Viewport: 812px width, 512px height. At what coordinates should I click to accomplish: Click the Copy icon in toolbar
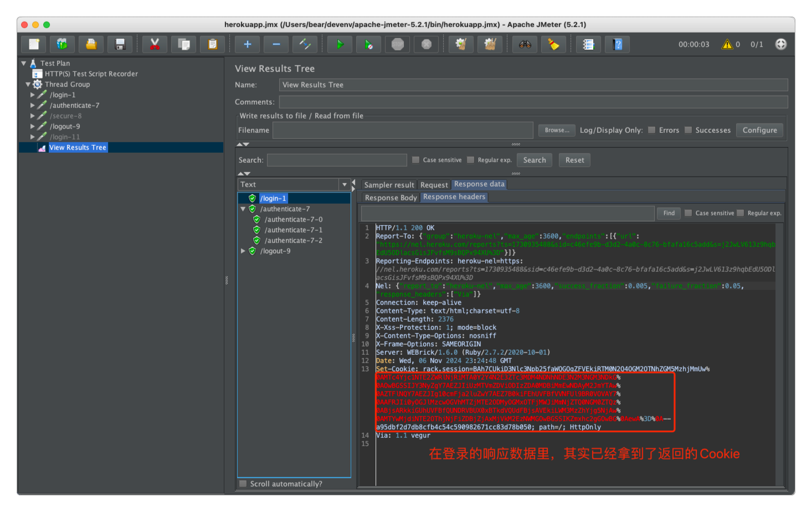[183, 44]
